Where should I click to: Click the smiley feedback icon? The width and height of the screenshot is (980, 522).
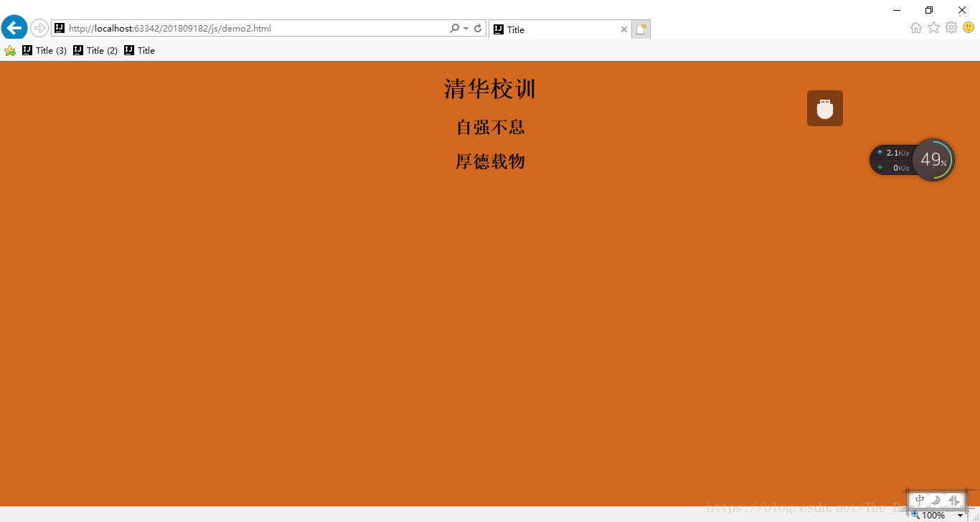(969, 27)
